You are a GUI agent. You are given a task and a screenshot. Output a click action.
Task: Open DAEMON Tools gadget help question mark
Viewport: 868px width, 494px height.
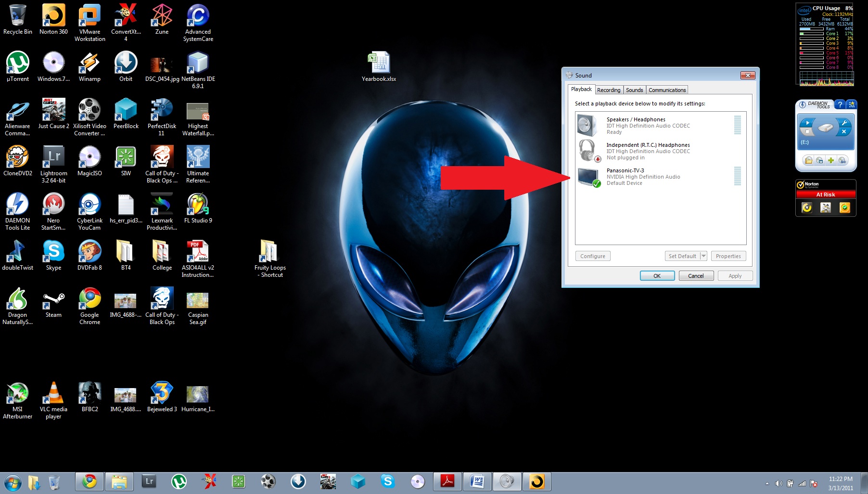pyautogui.click(x=840, y=104)
